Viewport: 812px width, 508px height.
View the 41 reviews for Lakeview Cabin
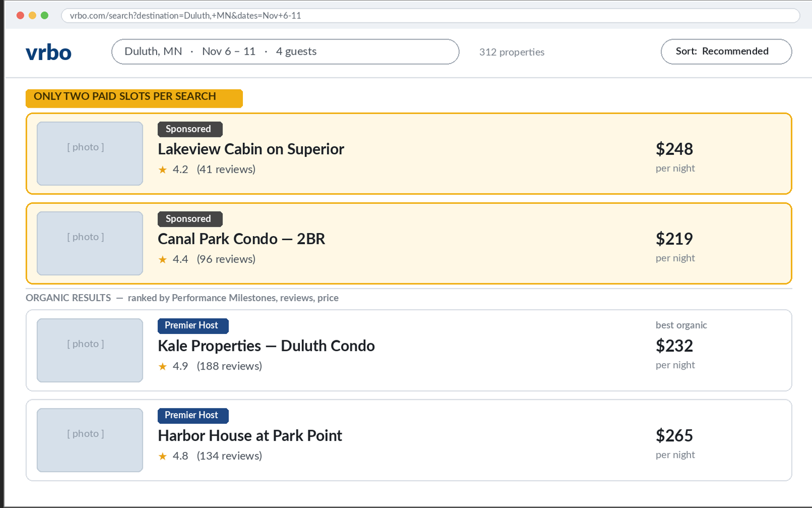tap(226, 169)
